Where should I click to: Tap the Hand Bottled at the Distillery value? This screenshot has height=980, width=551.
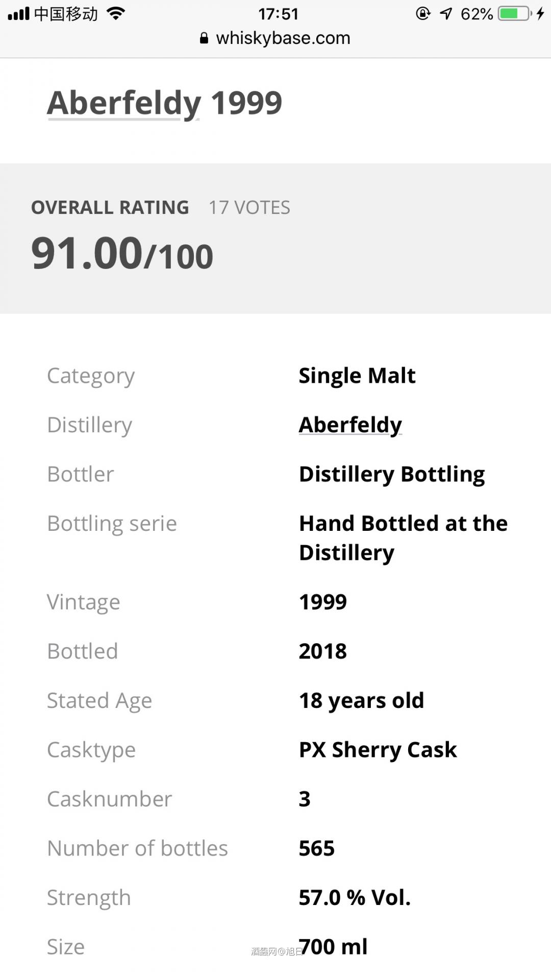click(x=403, y=538)
